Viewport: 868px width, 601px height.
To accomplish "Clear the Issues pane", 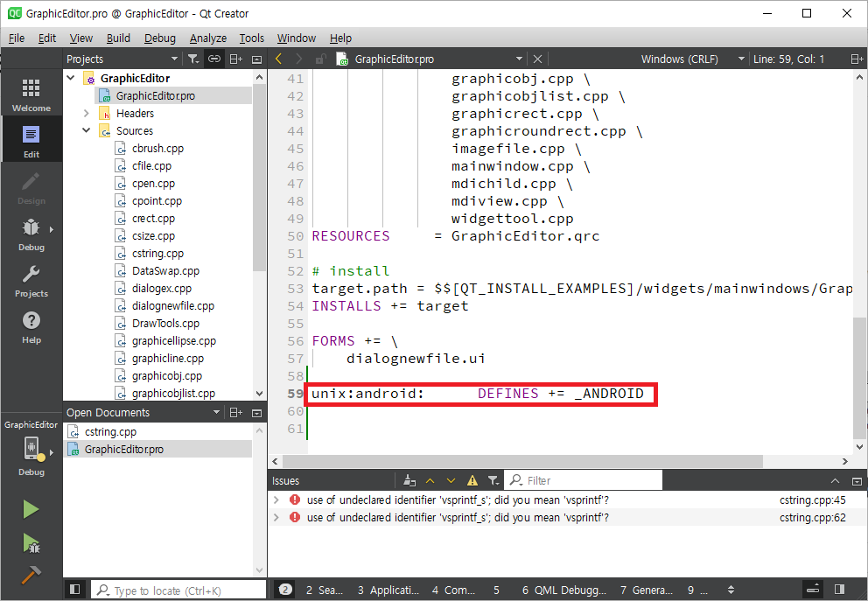I will pyautogui.click(x=409, y=480).
